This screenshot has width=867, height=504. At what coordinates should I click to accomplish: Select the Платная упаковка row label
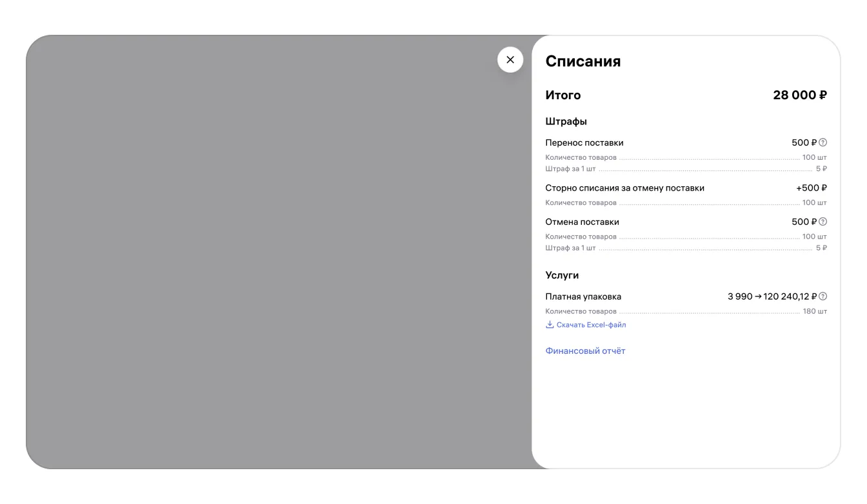(584, 296)
